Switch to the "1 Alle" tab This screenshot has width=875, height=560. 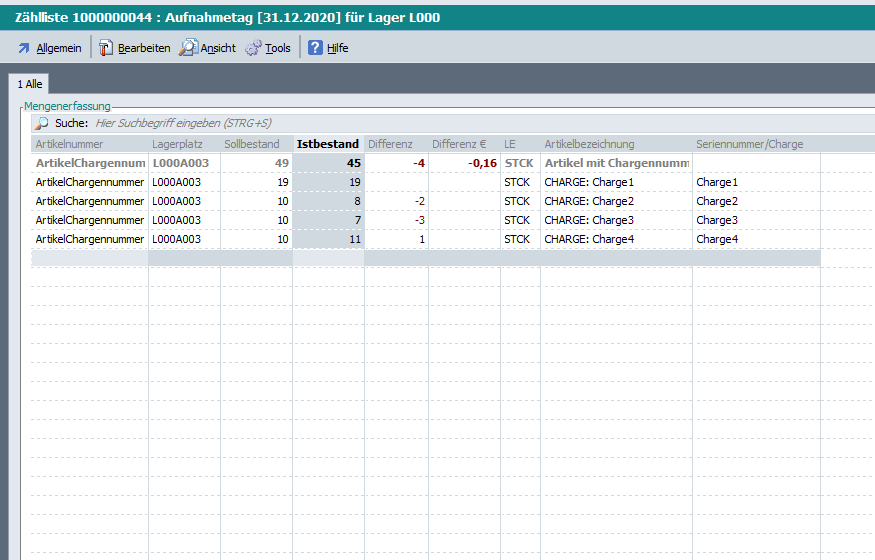[30, 85]
